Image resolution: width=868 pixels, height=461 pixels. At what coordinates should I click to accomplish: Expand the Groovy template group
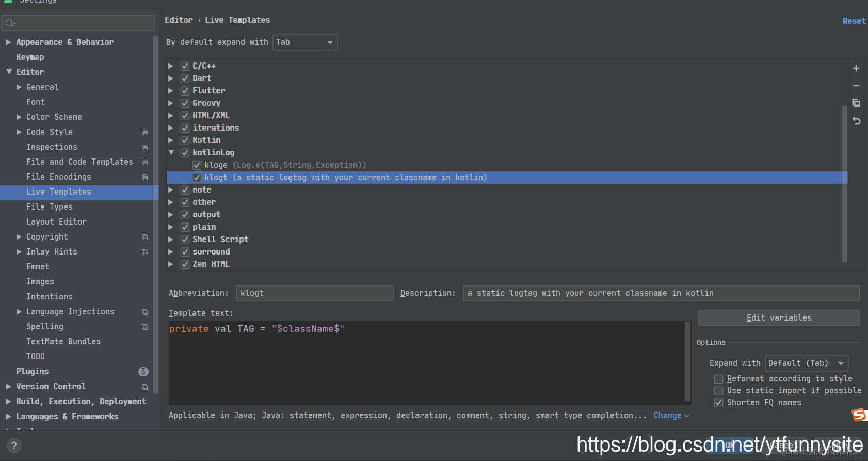click(171, 103)
